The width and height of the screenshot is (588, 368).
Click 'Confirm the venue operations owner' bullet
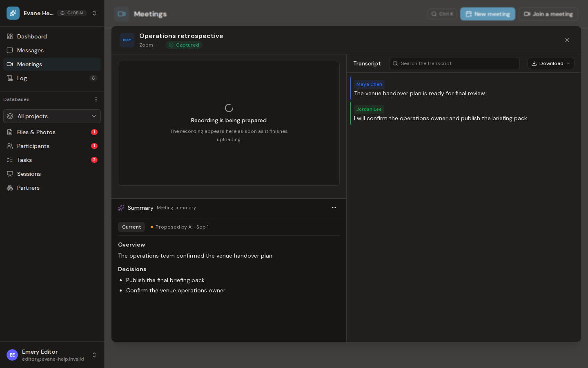point(176,290)
